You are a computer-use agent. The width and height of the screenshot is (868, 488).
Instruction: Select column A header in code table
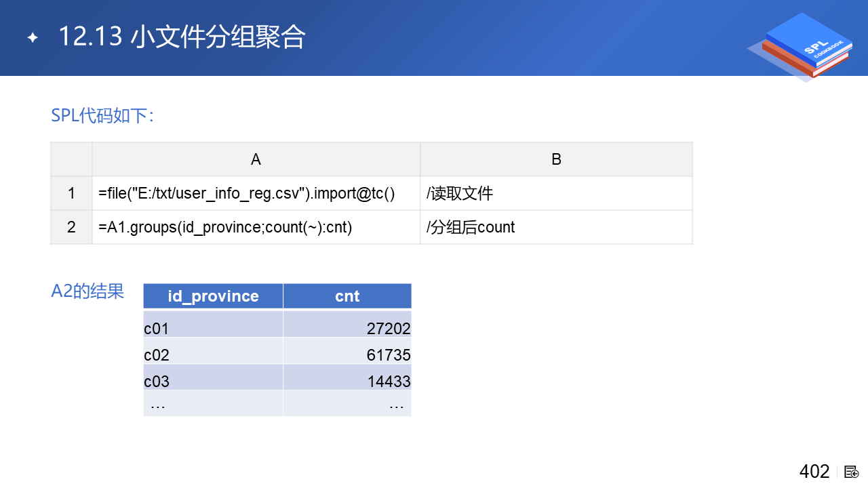[256, 159]
